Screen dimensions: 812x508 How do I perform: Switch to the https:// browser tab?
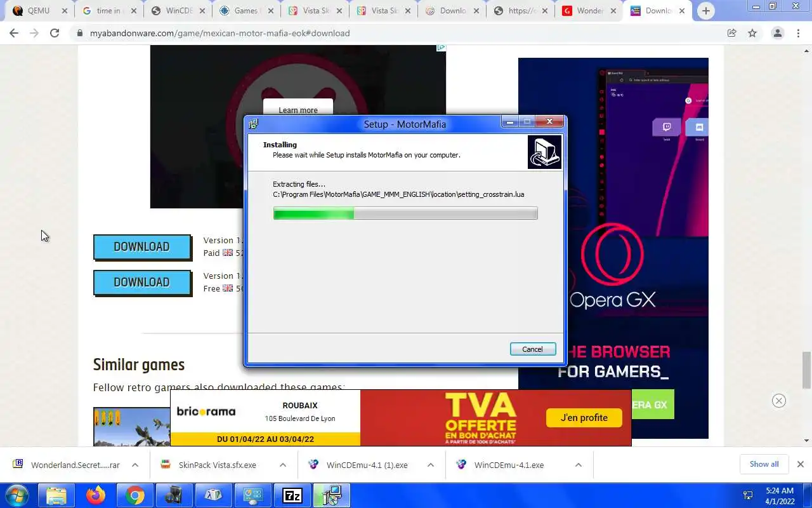(x=520, y=11)
